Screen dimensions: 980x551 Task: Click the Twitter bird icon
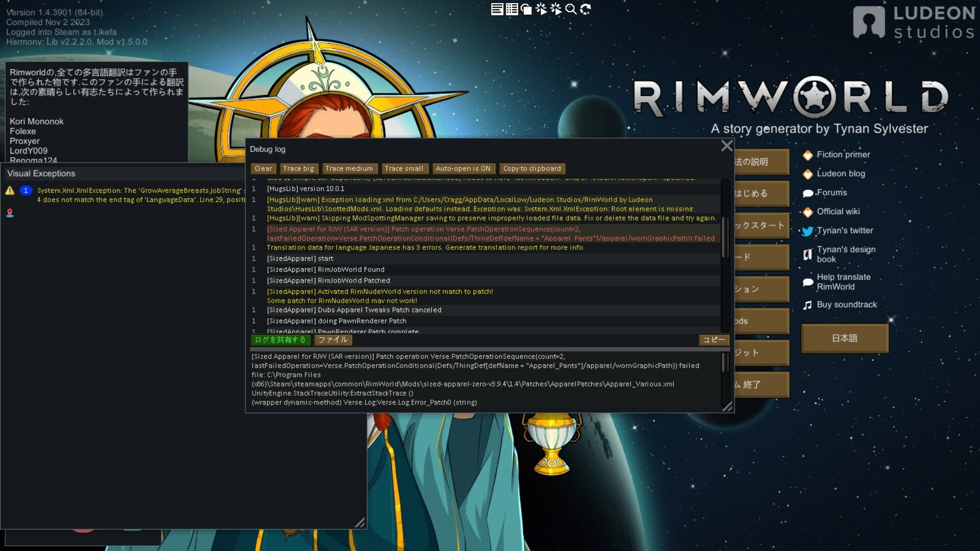coord(807,231)
